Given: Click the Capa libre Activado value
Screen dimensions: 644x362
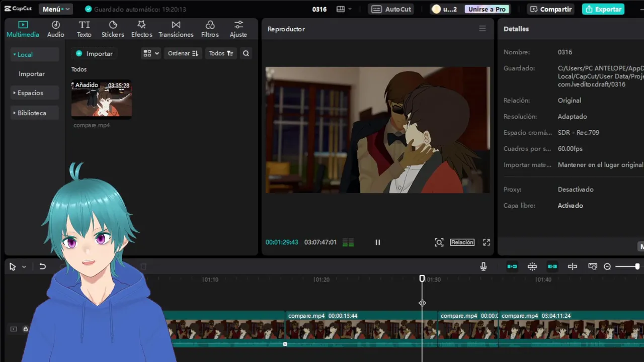Looking at the screenshot, I should coord(571,206).
